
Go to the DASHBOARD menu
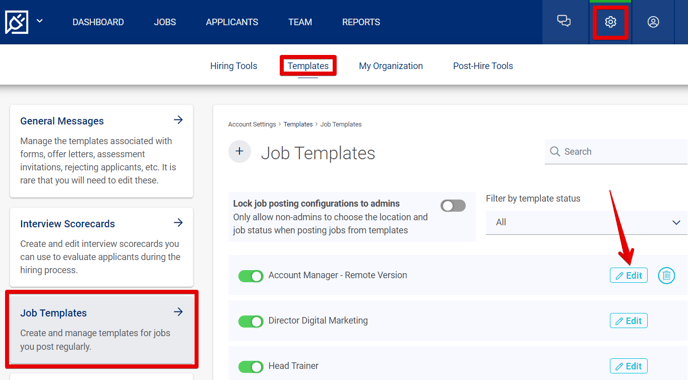(98, 22)
